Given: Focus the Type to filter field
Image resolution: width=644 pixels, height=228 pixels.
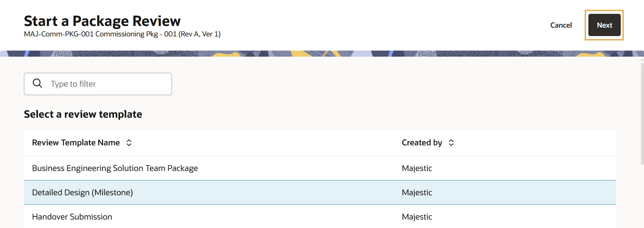Looking at the screenshot, I should coord(108,84).
